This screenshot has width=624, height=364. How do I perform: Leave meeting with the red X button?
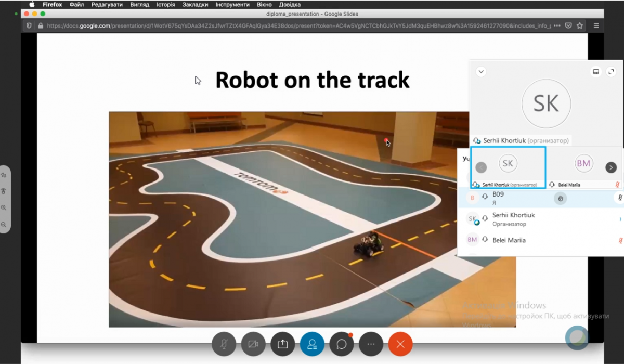coord(400,344)
